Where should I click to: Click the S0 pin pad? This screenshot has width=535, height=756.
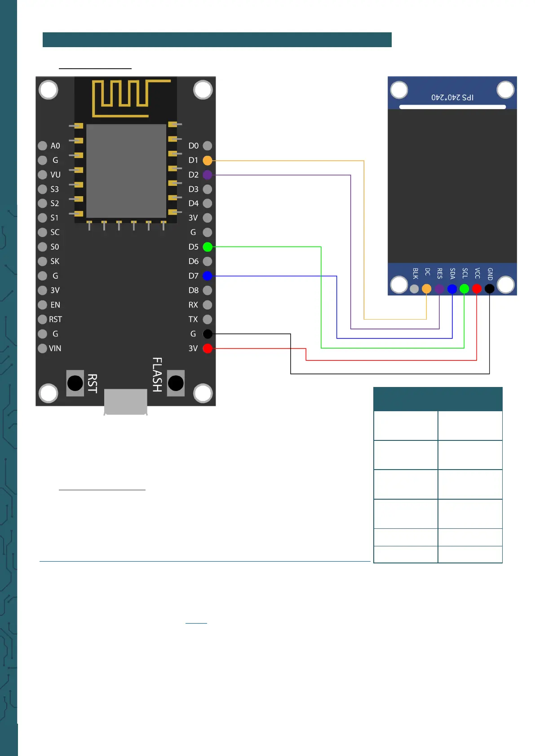pos(43,247)
